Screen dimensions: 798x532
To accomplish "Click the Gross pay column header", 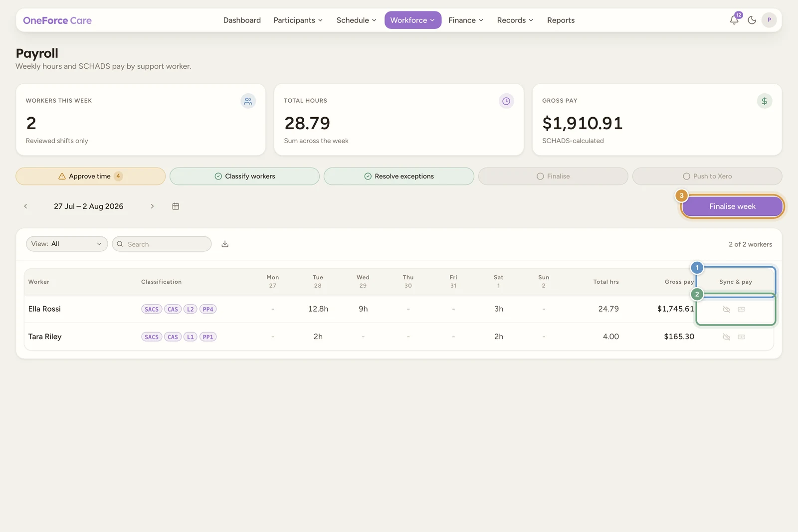I will point(679,282).
